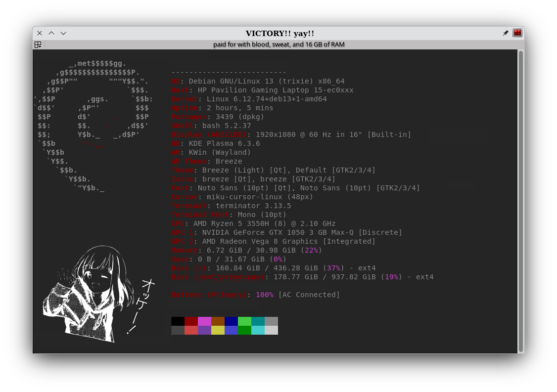Click the vertical terminal scrollbar
This screenshot has height=392, width=557.
(x=520, y=198)
